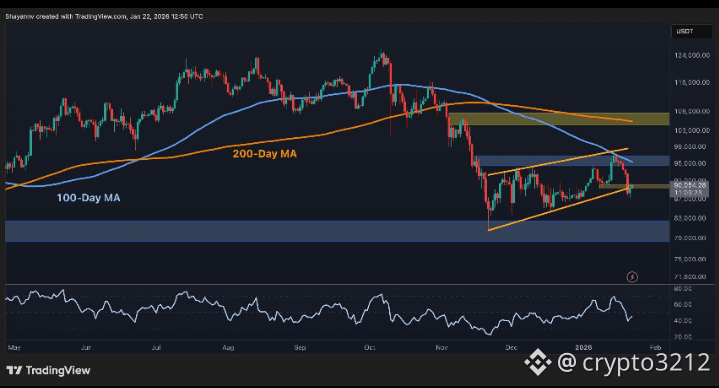Click the Sep label on time axis
The width and height of the screenshot is (719, 388).
point(300,348)
